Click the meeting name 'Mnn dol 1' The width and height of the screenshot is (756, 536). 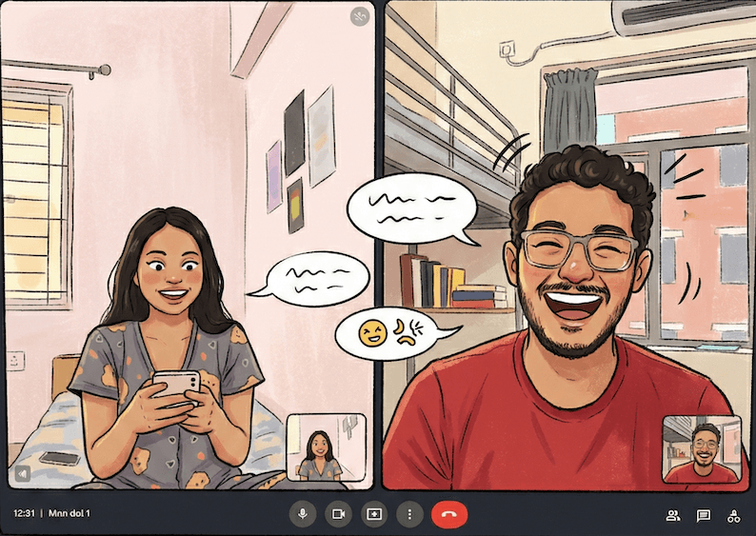tap(70, 514)
